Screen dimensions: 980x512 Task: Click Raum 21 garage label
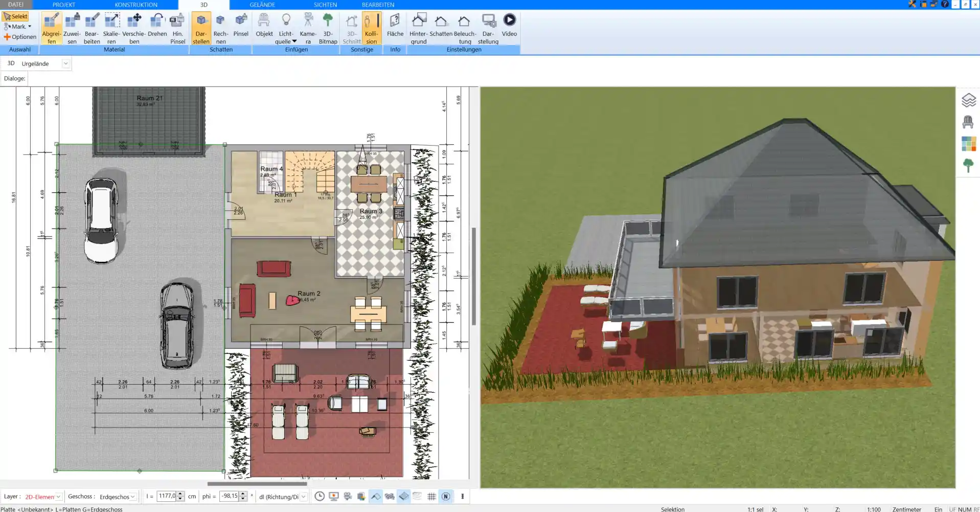pyautogui.click(x=149, y=98)
